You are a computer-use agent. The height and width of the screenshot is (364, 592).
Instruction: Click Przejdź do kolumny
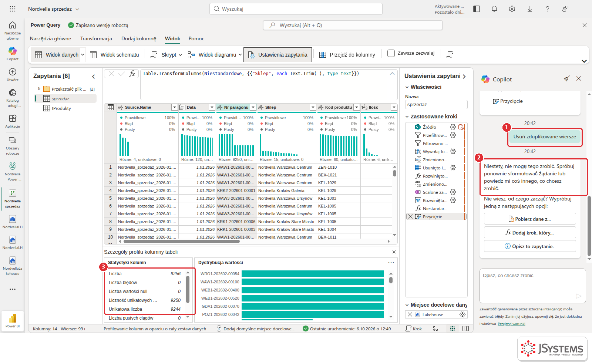tap(347, 55)
